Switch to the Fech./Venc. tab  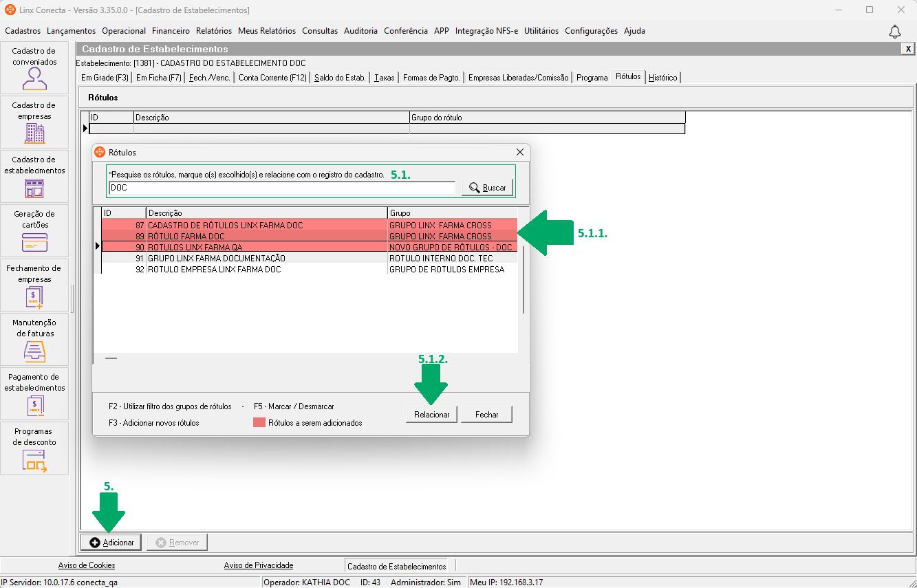[x=211, y=78]
